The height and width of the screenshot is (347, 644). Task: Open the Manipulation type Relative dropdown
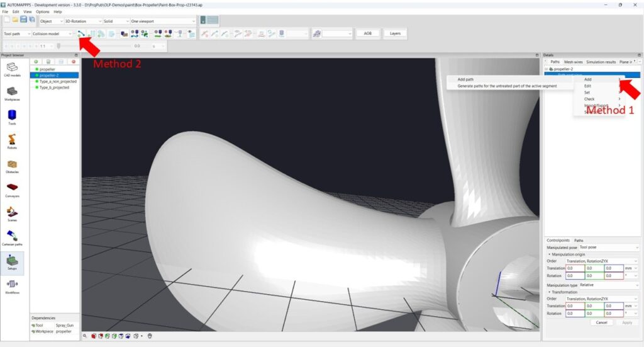point(609,285)
